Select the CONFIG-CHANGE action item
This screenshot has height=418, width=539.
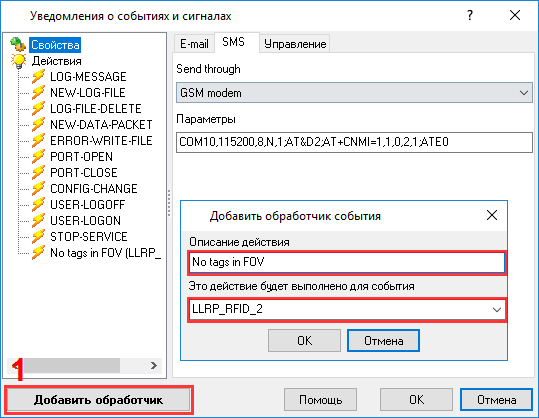94,188
